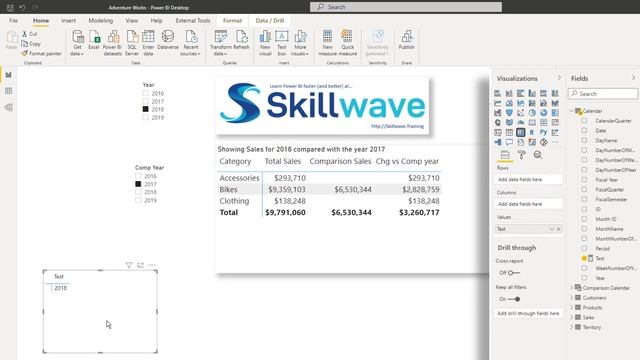Pick the Matrix visualization icon
640x360 pixels.
coord(520,133)
